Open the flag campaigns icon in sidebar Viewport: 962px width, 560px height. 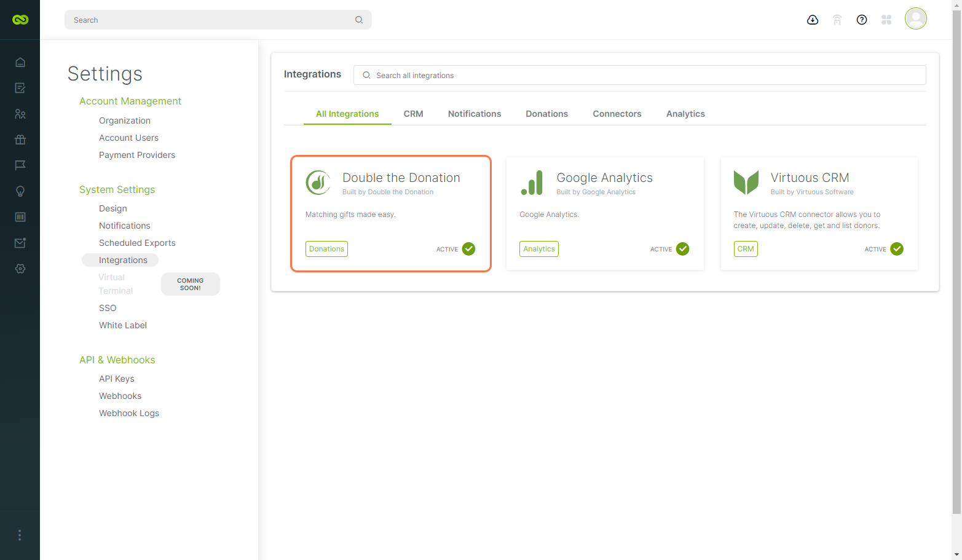(x=20, y=165)
